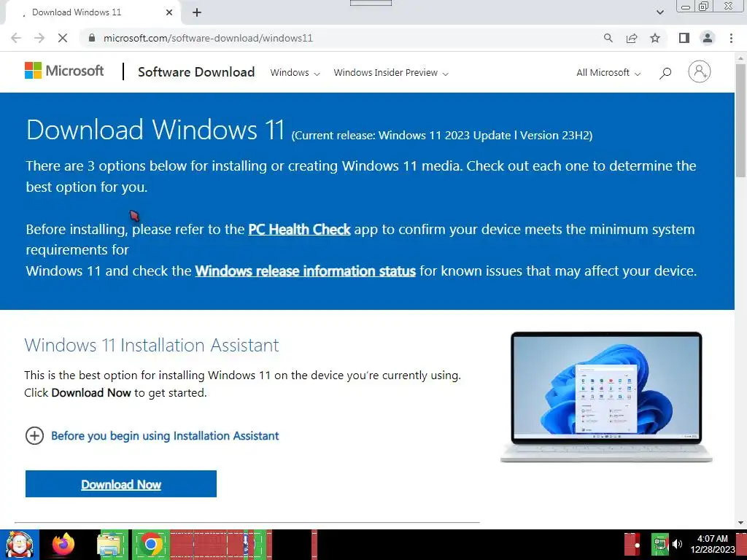This screenshot has height=560, width=747.
Task: Open Chrome side panel
Action: click(684, 38)
